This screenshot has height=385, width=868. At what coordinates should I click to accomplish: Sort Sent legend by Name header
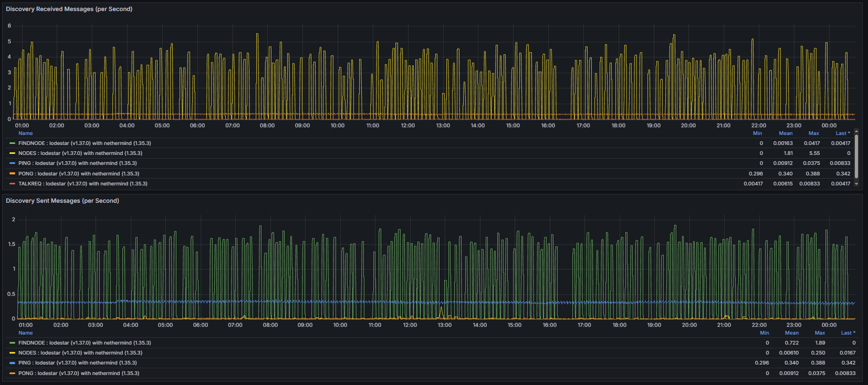tap(25, 333)
